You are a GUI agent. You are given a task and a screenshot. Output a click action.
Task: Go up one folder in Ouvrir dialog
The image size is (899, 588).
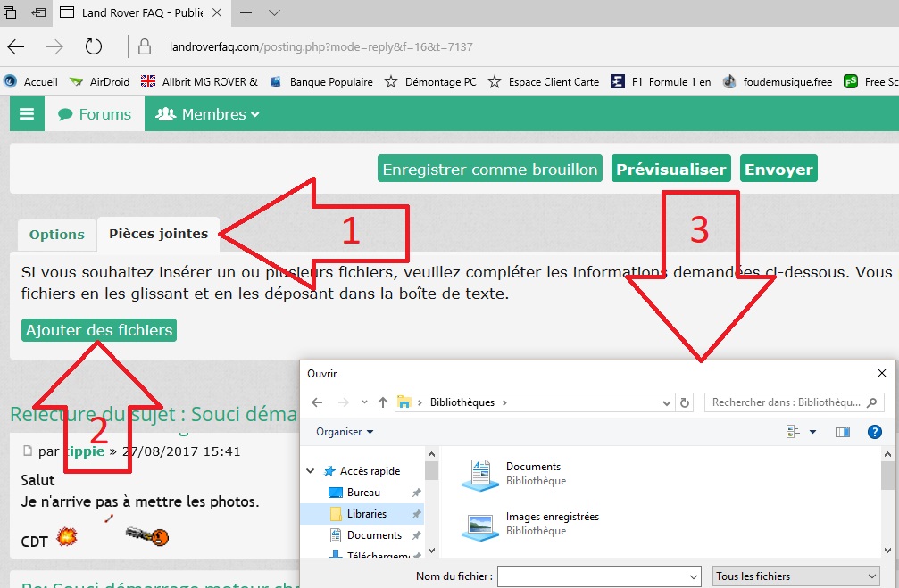[383, 402]
